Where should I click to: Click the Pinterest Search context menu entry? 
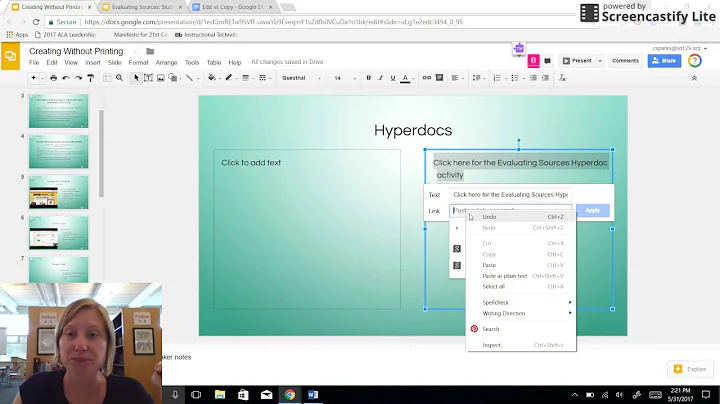521,329
